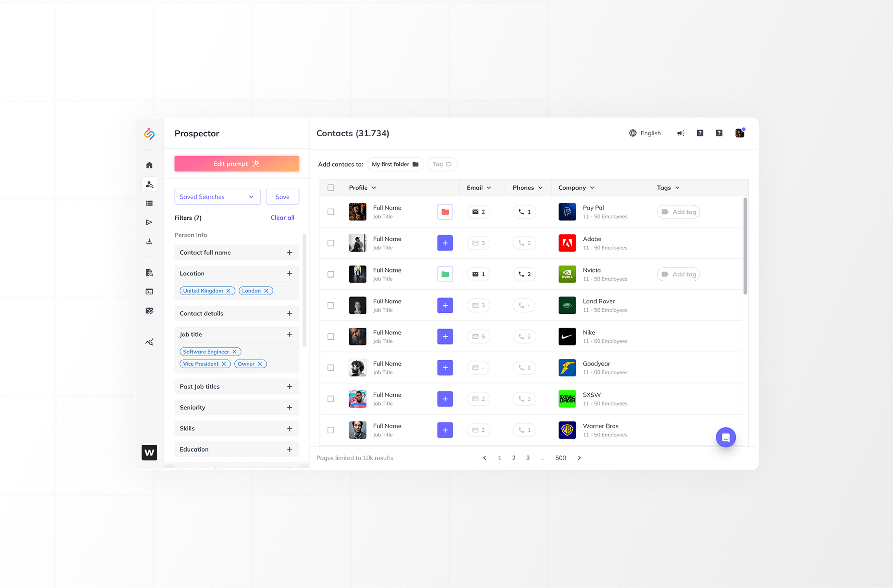Jump to results page 500

click(561, 458)
